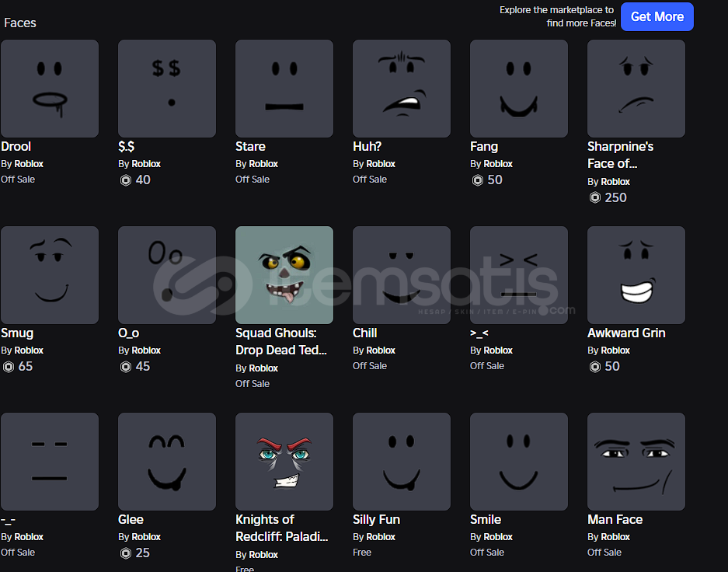Image resolution: width=728 pixels, height=572 pixels.
Task: Open the Squad Ghouls zombie face thumbnail
Action: pyautogui.click(x=284, y=275)
